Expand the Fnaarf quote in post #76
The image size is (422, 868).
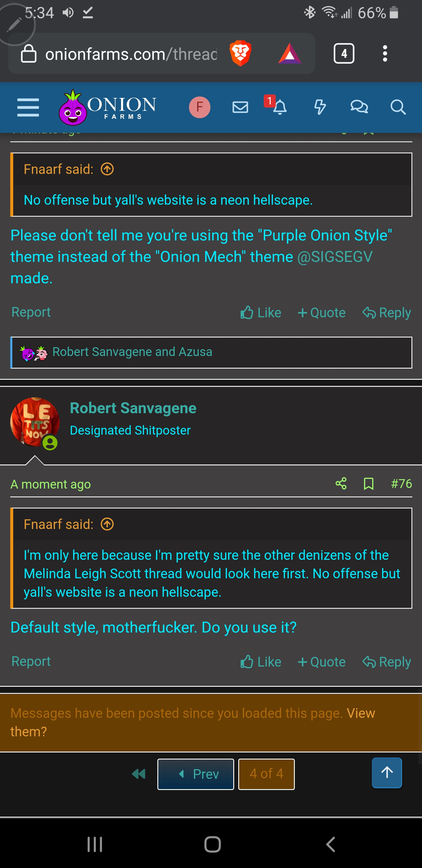107,524
